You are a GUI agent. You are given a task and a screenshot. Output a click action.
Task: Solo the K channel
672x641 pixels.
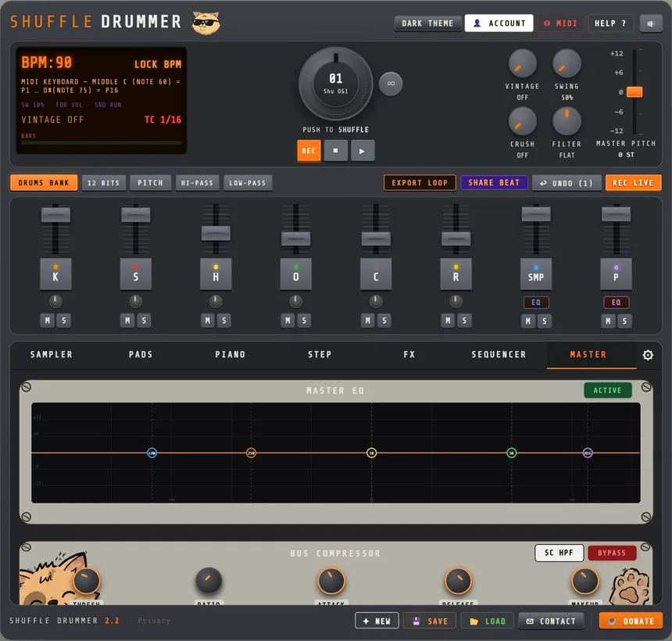[64, 320]
